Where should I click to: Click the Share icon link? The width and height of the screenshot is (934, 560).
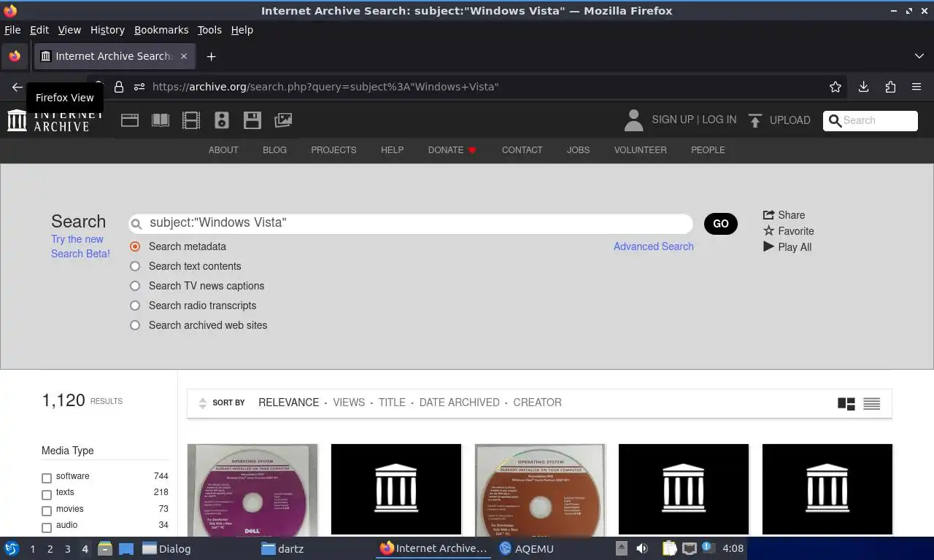784,215
